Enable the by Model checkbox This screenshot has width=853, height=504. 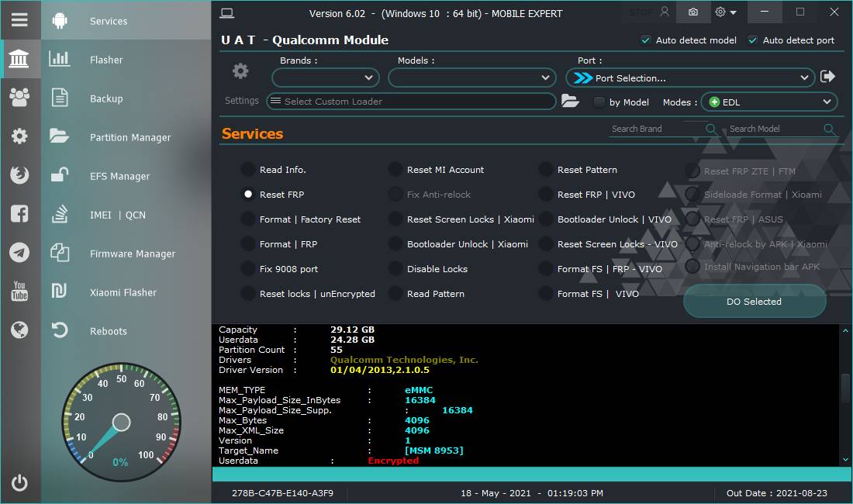(599, 102)
